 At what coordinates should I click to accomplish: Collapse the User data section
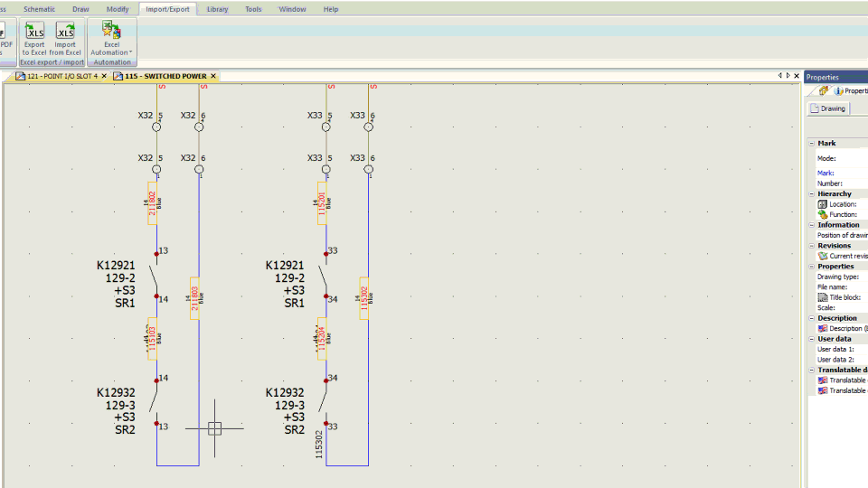[812, 339]
